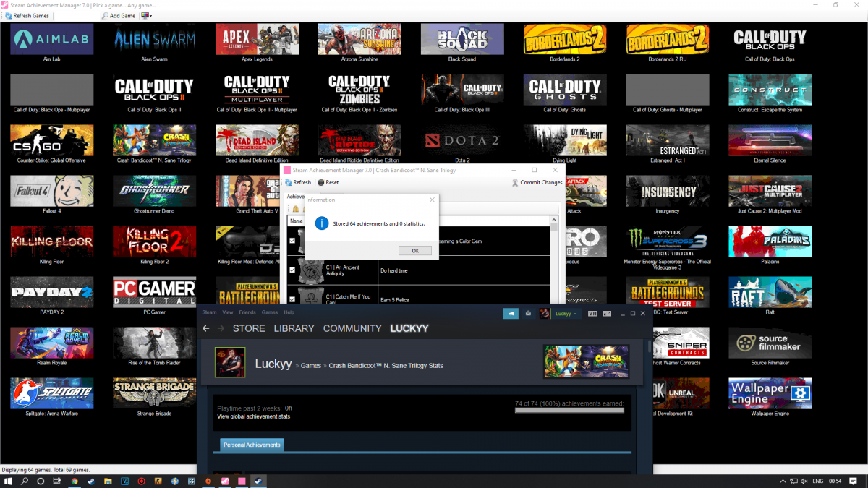Toggle the Catch Me If You Can checkbox
Screen dimensions: 868x488
(x=292, y=299)
